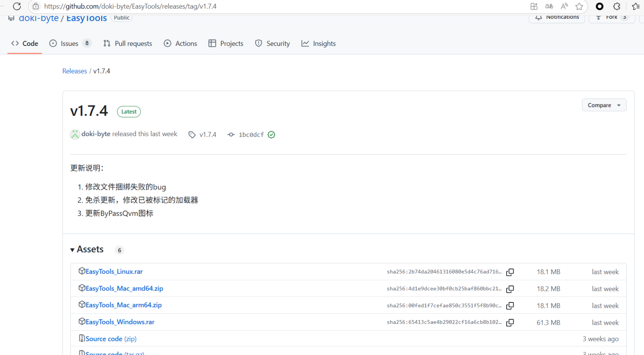Click the Issues counter badge 8

87,43
